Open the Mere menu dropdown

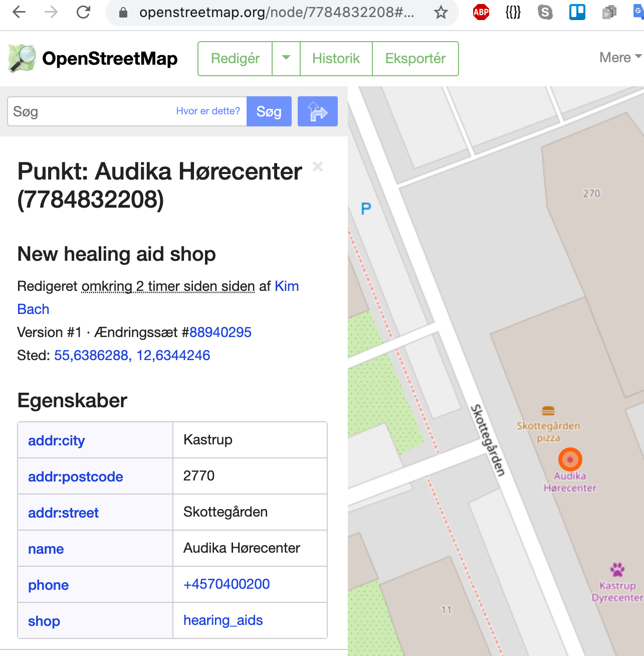point(620,58)
